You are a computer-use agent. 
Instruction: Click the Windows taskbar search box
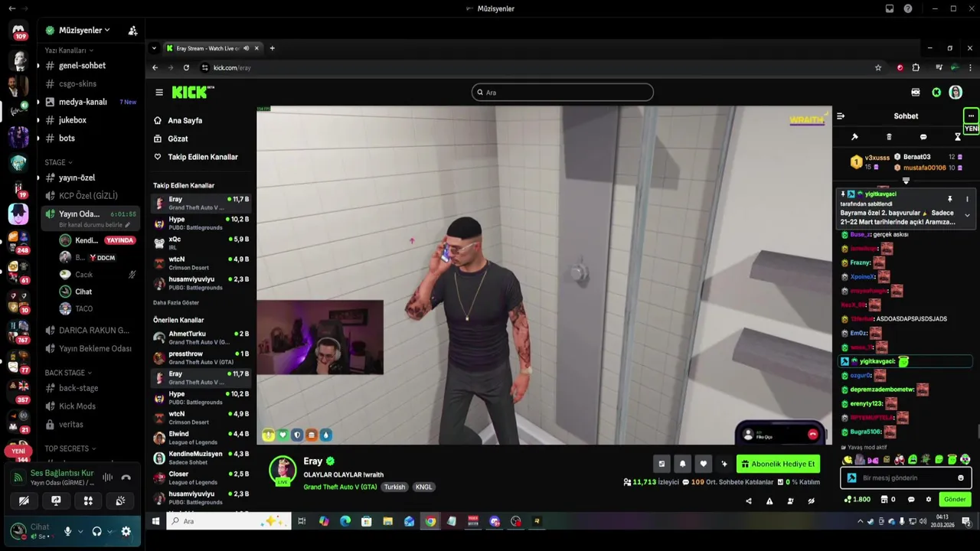pos(228,521)
